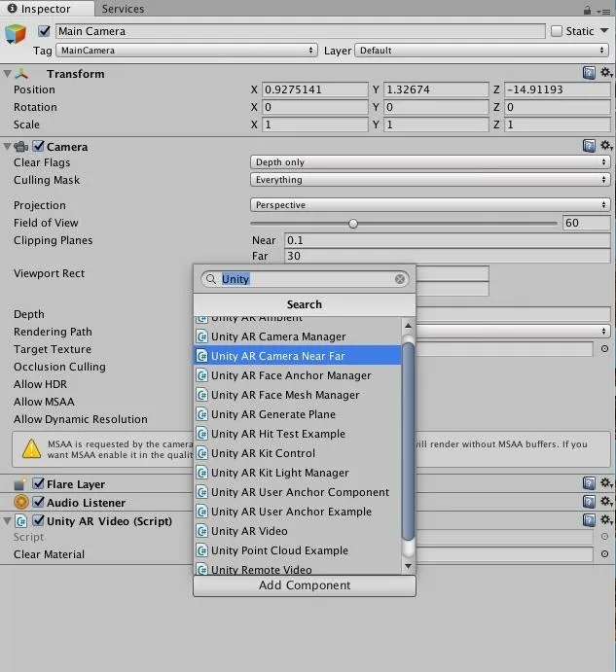Open Camera component help book icon
The width and height of the screenshot is (616, 672).
point(589,146)
